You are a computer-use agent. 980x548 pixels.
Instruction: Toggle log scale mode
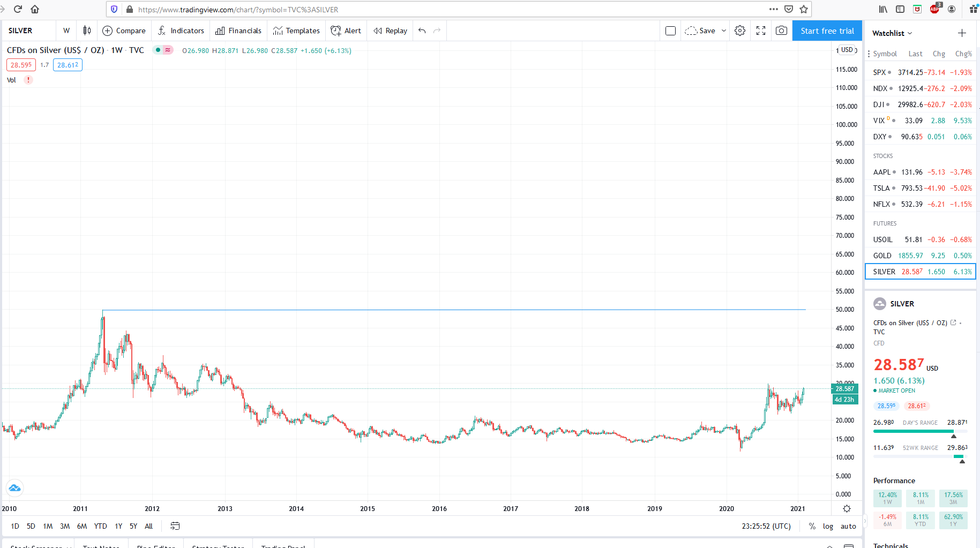[828, 526]
